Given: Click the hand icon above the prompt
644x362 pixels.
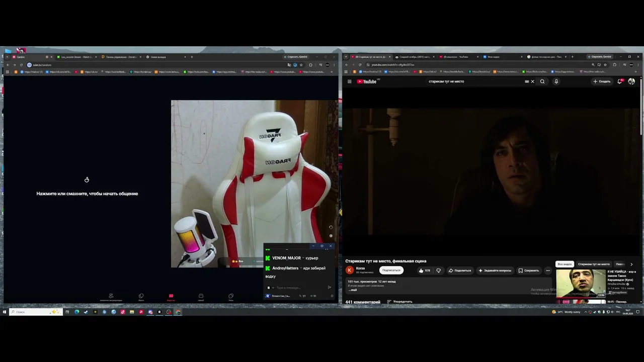Looking at the screenshot, I should point(87,179).
